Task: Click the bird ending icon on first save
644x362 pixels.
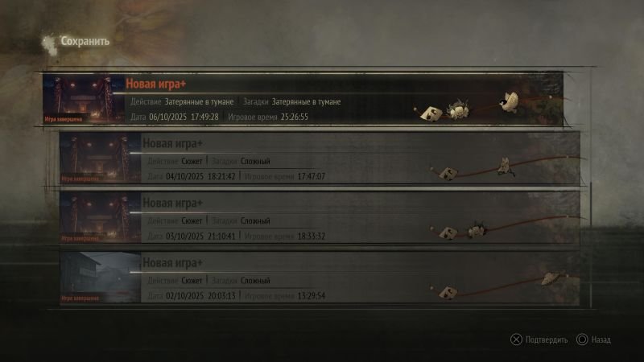Action: click(x=510, y=103)
